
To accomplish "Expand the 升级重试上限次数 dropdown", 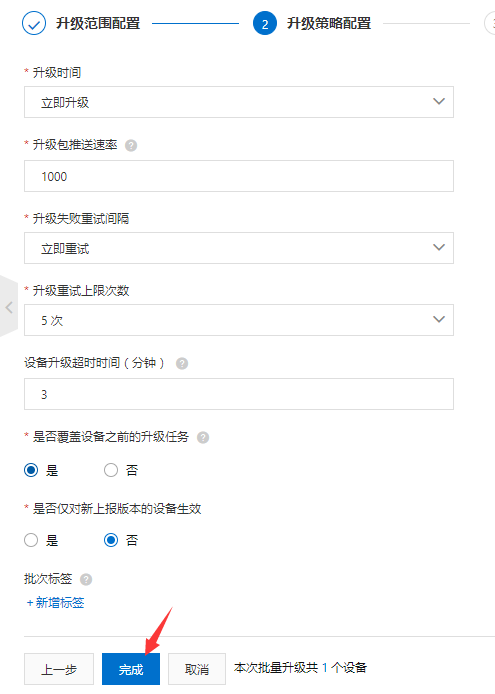I will tap(239, 320).
